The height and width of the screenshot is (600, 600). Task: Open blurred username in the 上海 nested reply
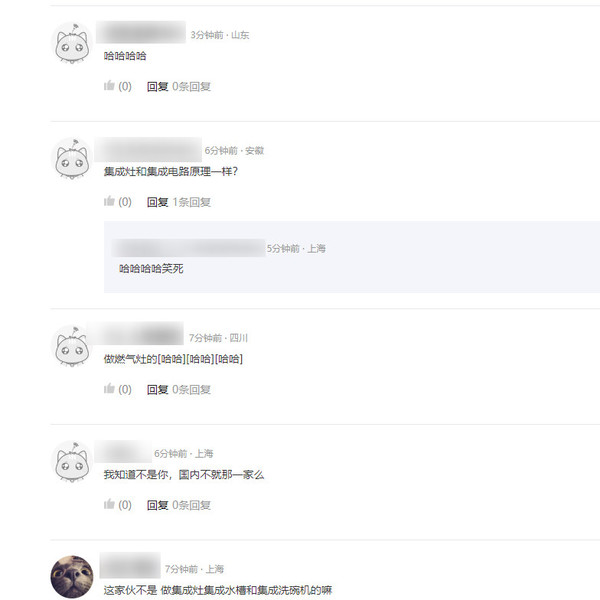[189, 248]
